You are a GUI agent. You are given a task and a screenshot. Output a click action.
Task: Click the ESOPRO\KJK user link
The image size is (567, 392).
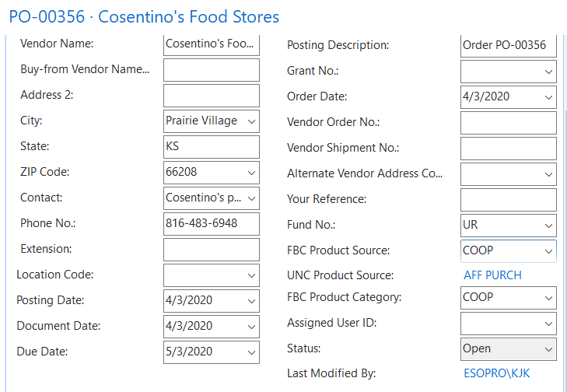click(496, 373)
